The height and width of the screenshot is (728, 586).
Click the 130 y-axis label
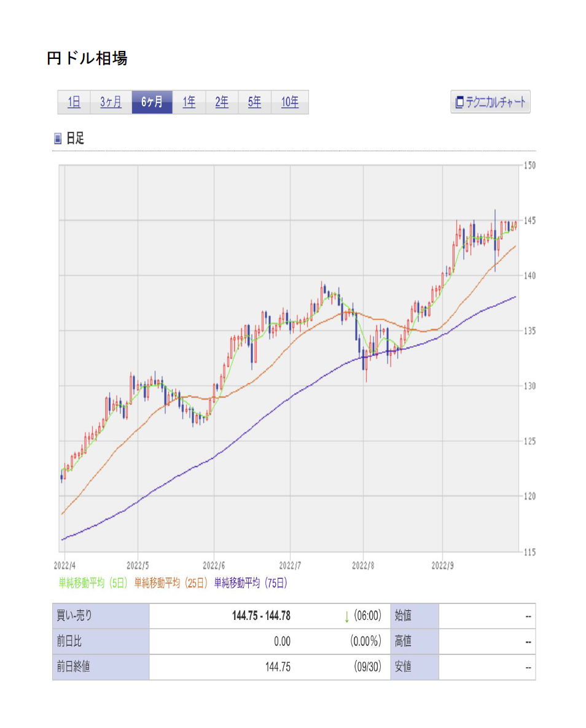point(529,386)
